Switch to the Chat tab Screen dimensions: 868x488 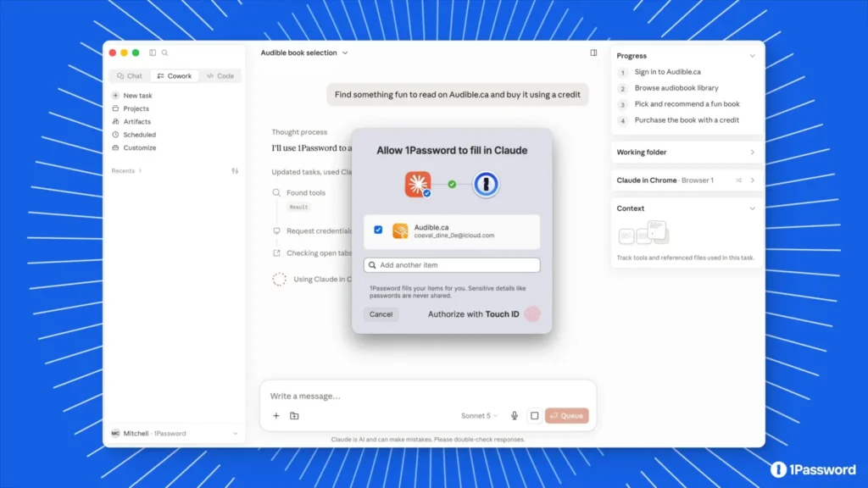130,75
